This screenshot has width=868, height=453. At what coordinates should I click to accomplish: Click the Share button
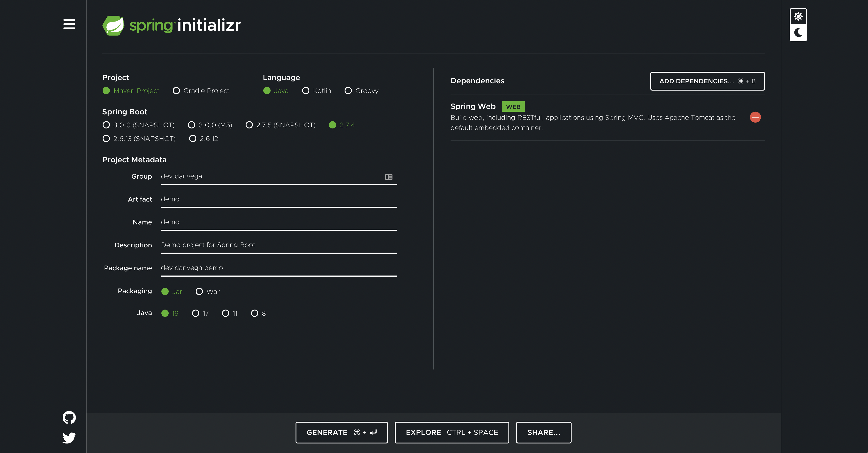pos(543,432)
